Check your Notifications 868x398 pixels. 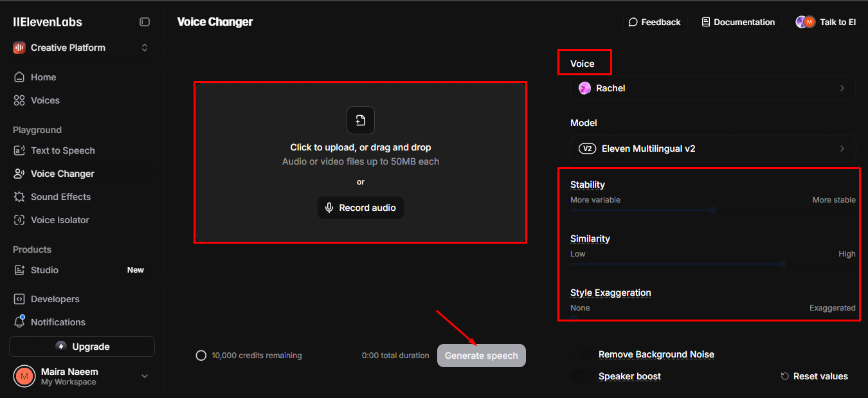coord(58,322)
